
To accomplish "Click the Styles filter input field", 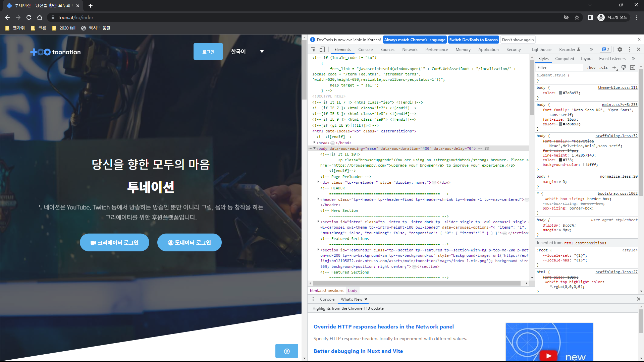I will pos(559,67).
